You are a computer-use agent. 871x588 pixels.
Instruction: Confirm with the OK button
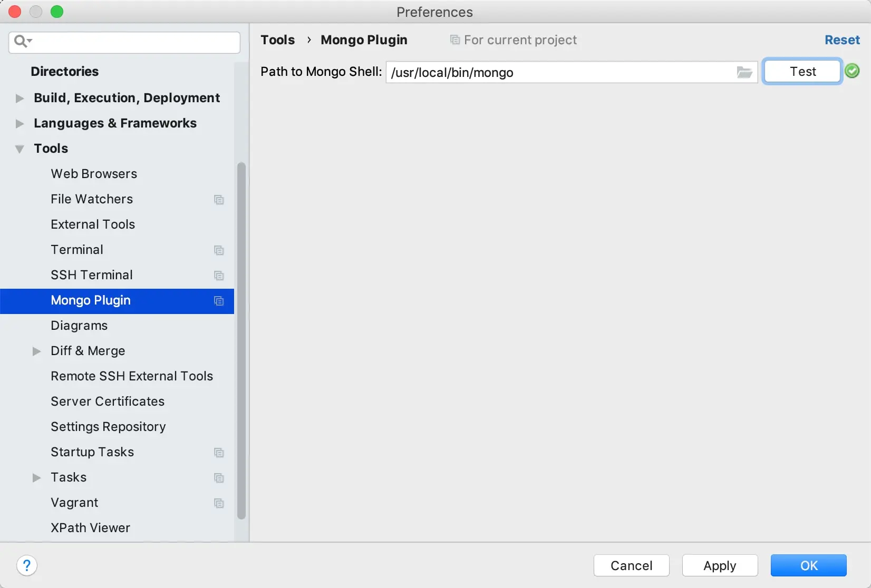(x=808, y=565)
